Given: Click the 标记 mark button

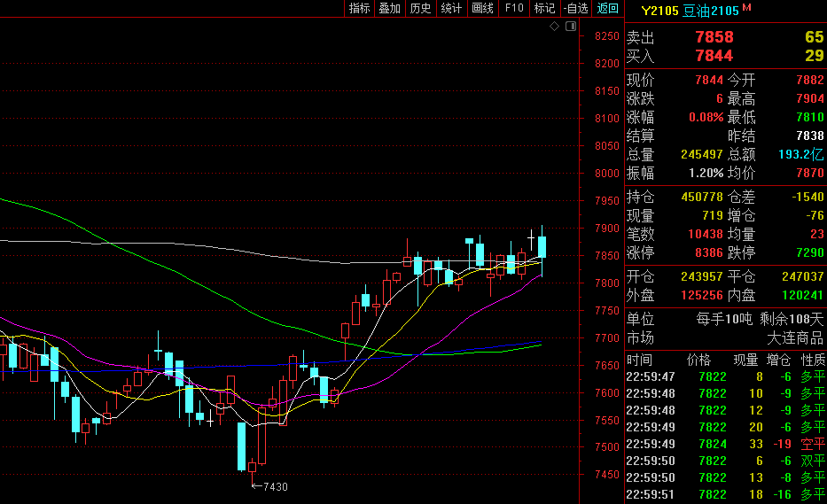Looking at the screenshot, I should click(x=544, y=9).
